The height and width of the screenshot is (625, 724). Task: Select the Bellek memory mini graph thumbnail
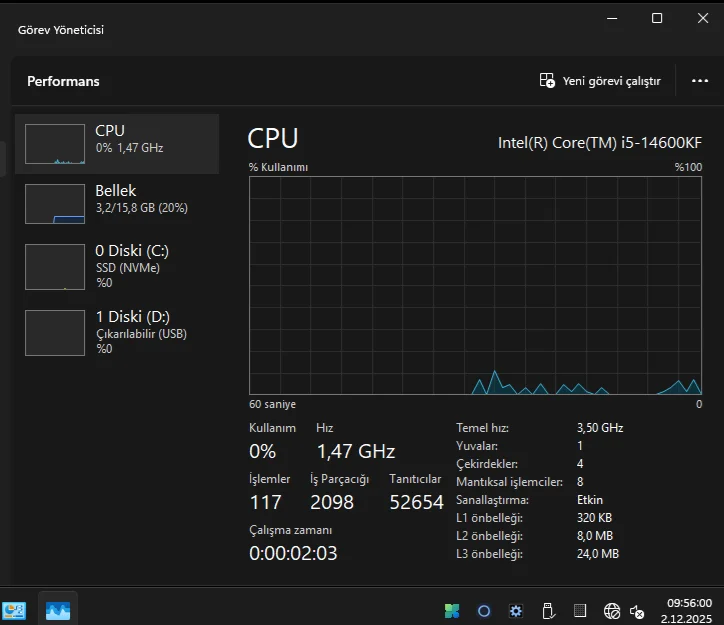click(x=55, y=204)
